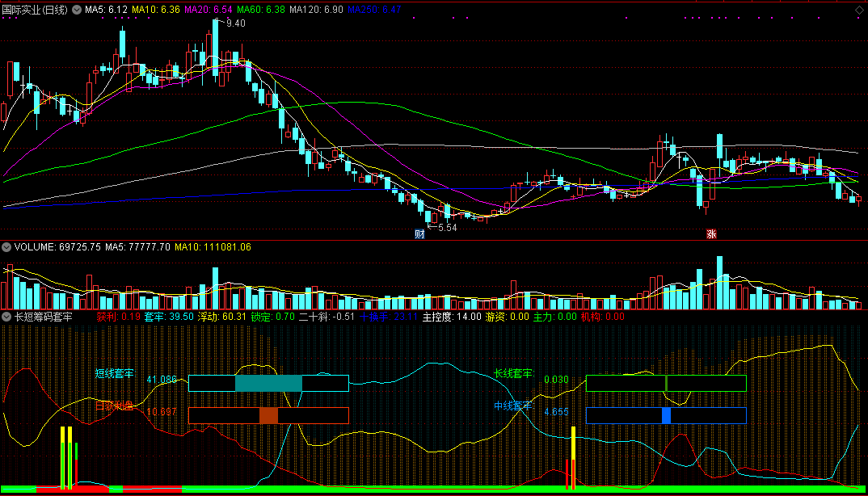This screenshot has width=868, height=496.
Task: Click the volume MA5: 77777.70 label
Action: point(138,247)
